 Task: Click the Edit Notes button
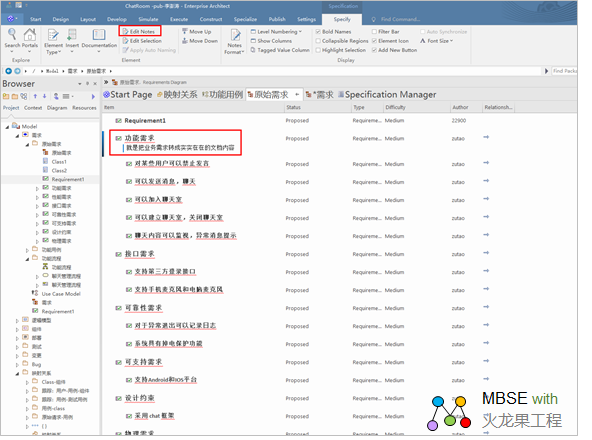tap(139, 31)
